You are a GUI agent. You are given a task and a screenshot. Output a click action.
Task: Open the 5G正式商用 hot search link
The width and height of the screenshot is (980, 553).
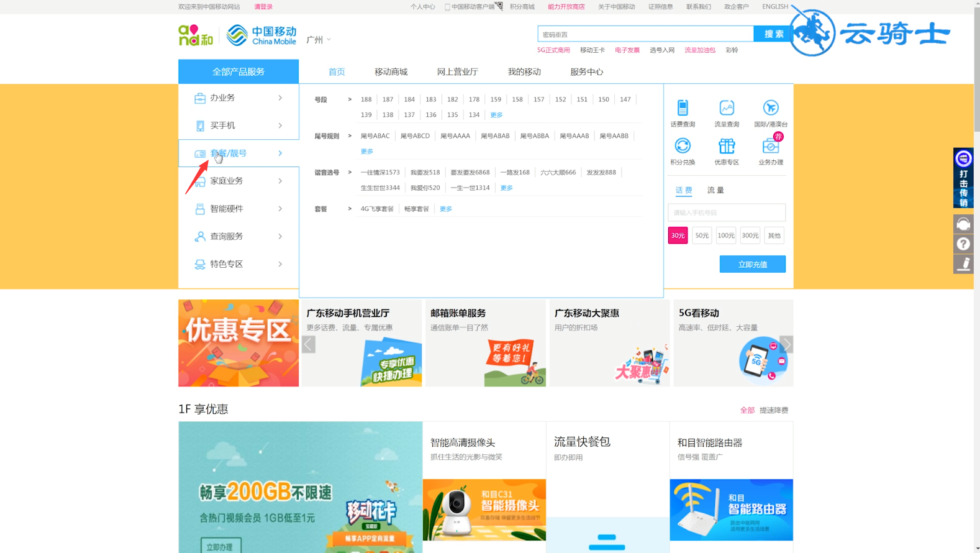553,50
